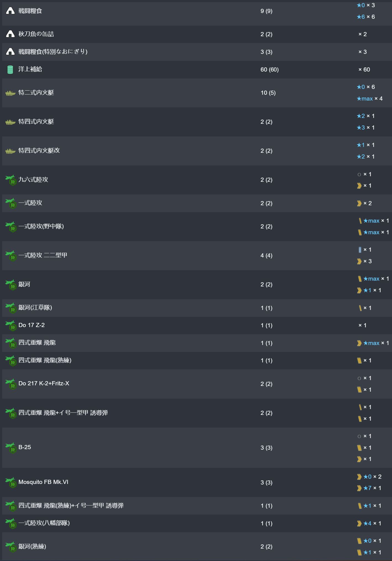Click the bomber icon beside Mosquito FB Mk.VI
This screenshot has height=561, width=392.
tap(11, 482)
